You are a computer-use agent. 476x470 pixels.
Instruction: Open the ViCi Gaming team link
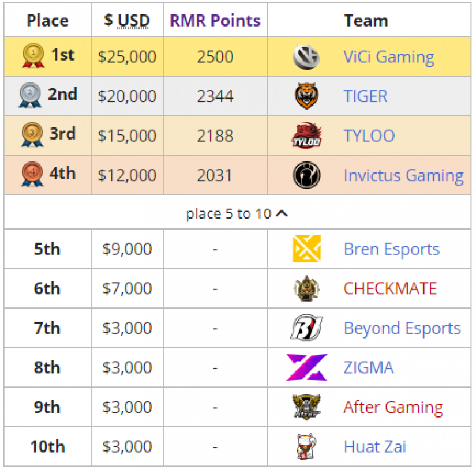click(388, 57)
